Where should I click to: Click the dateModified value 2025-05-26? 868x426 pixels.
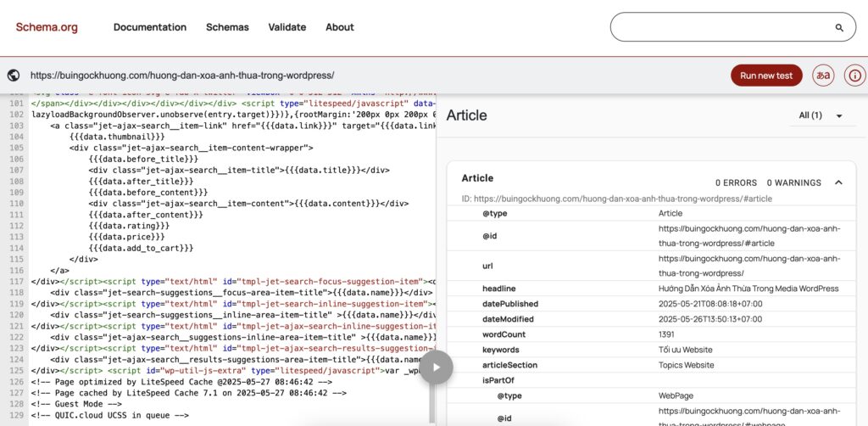tap(710, 319)
